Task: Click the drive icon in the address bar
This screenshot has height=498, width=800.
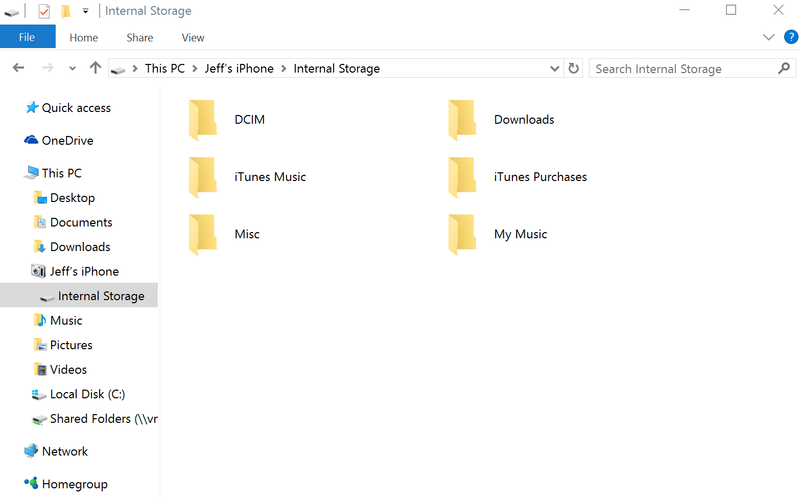Action: (118, 70)
